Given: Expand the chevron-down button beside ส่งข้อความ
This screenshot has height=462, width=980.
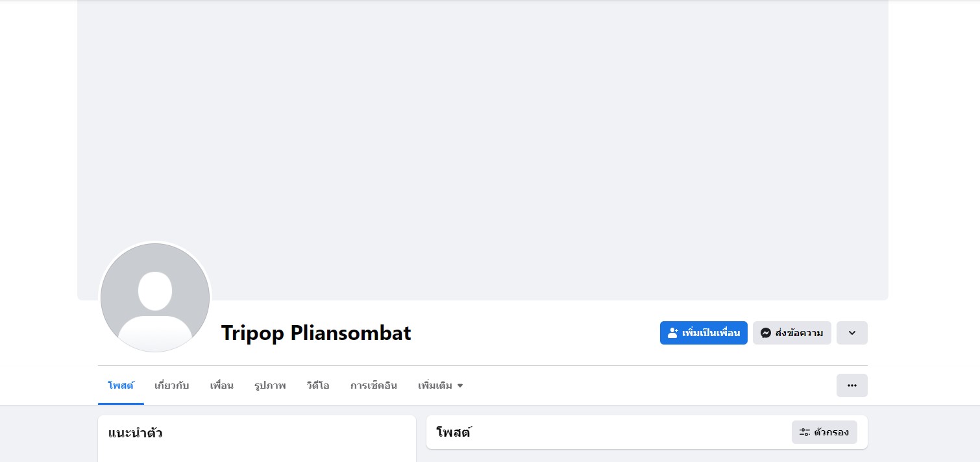Looking at the screenshot, I should [851, 333].
